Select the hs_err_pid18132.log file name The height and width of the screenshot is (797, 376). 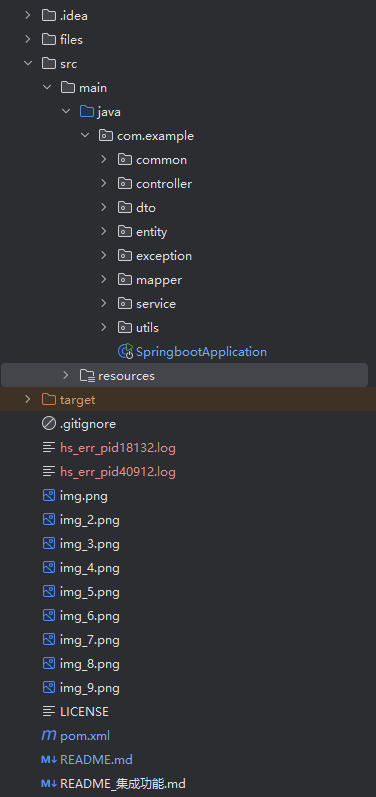(x=118, y=448)
